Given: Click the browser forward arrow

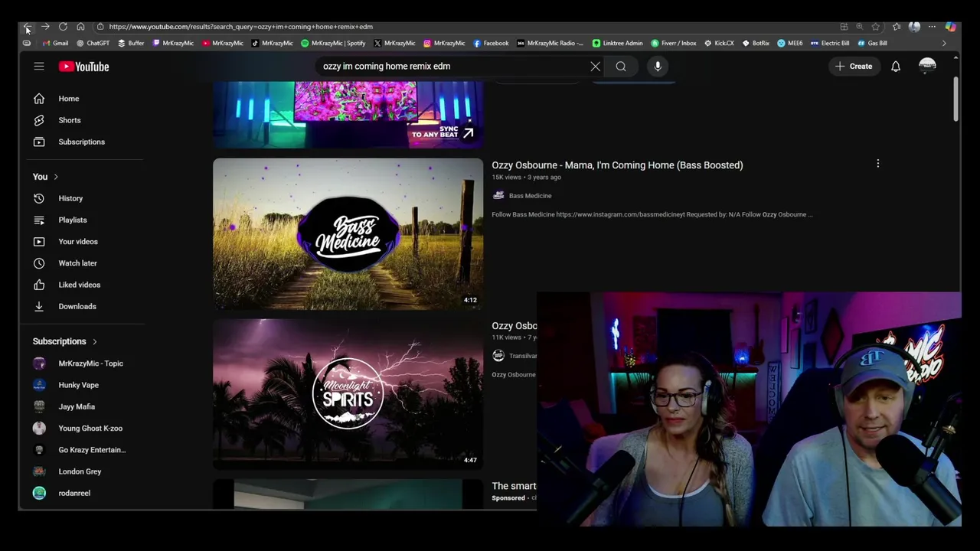Looking at the screenshot, I should 45,27.
